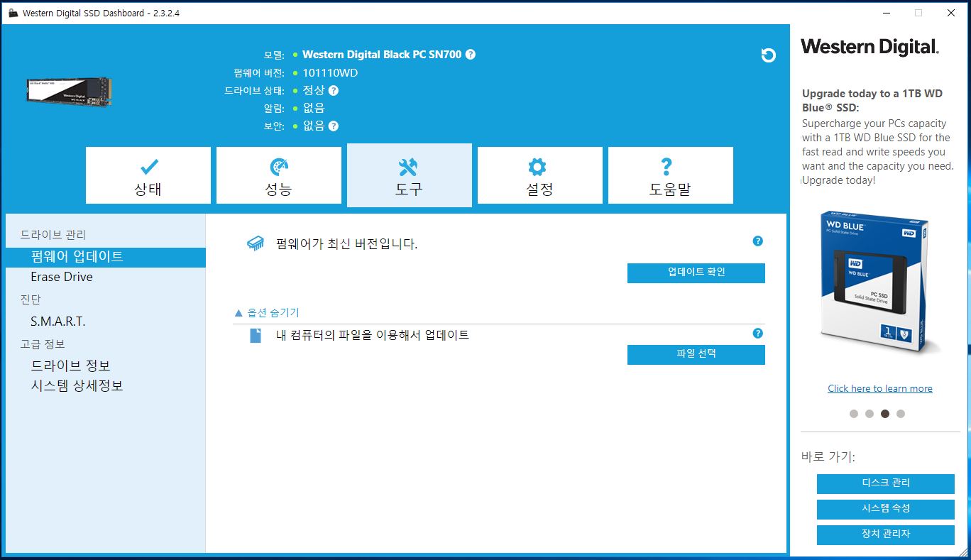Select the first ad carousel dot
The image size is (971, 560).
853,414
